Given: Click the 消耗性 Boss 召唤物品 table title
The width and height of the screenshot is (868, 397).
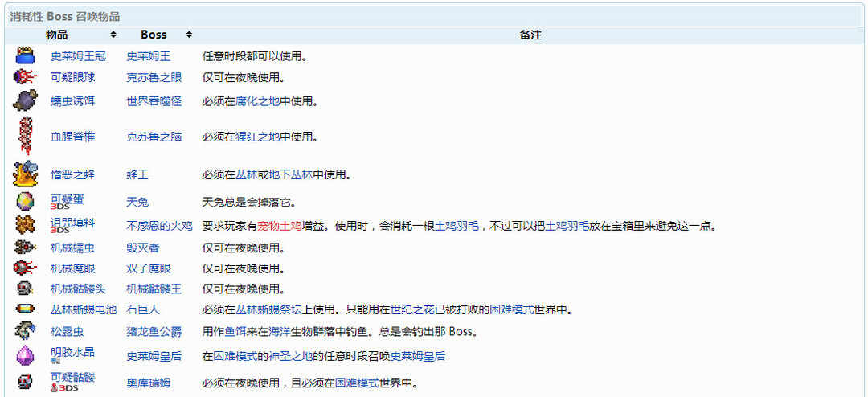Looking at the screenshot, I should (x=65, y=17).
